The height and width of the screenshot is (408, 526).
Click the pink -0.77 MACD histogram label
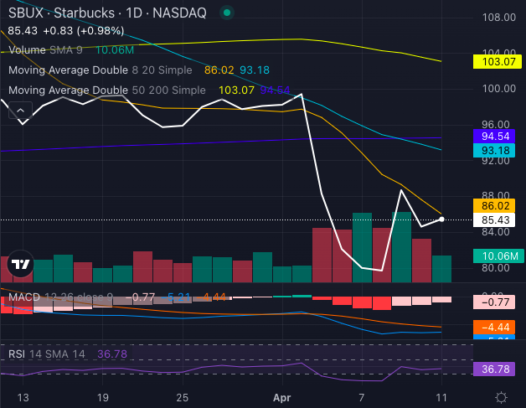(494, 302)
